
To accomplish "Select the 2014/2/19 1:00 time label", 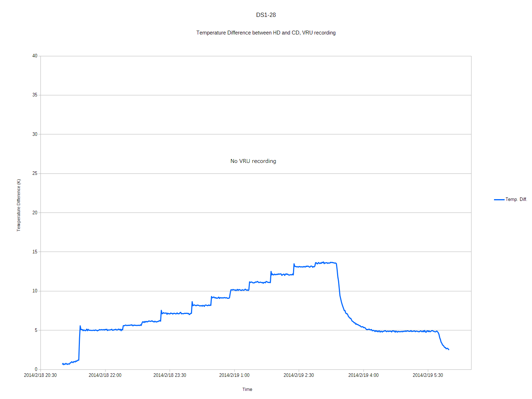I will (x=234, y=375).
